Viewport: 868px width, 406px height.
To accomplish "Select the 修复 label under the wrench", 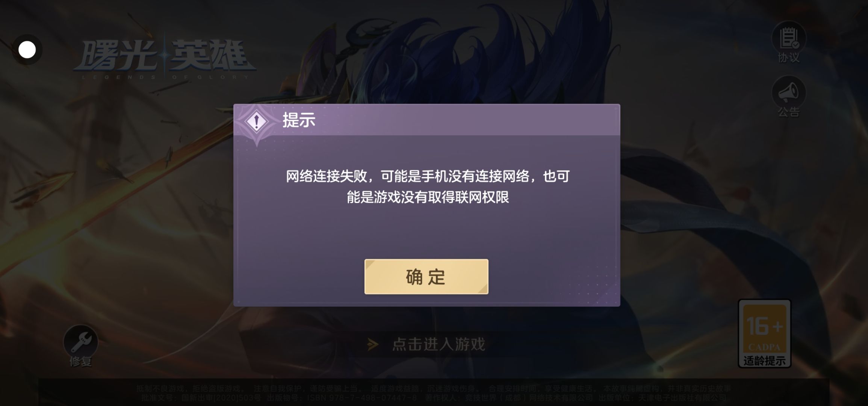I will click(80, 362).
